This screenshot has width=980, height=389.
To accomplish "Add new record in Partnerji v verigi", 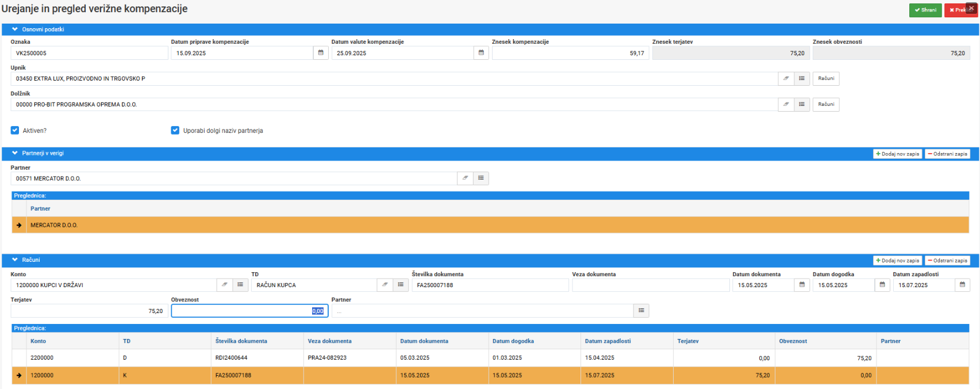I will tap(898, 154).
